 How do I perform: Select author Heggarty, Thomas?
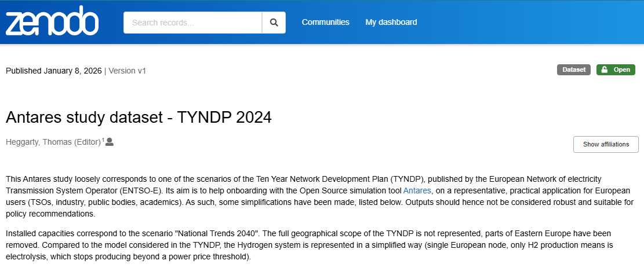[x=38, y=142]
